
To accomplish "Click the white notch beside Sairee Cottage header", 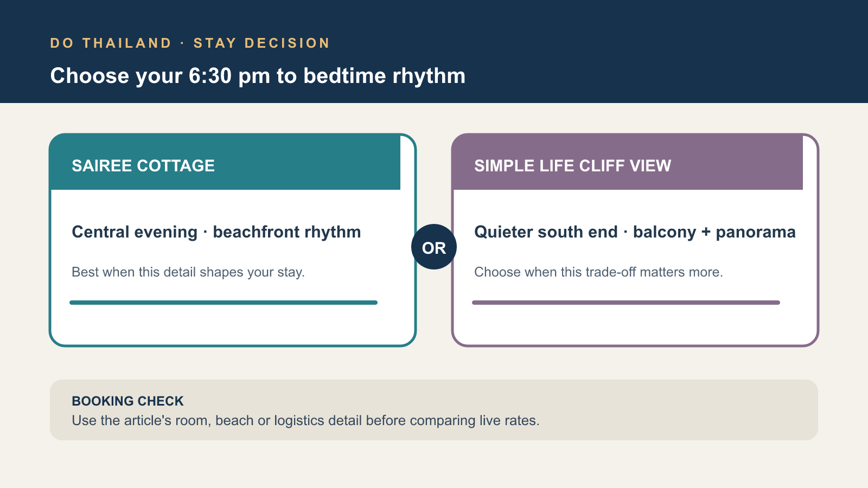I will [x=407, y=163].
